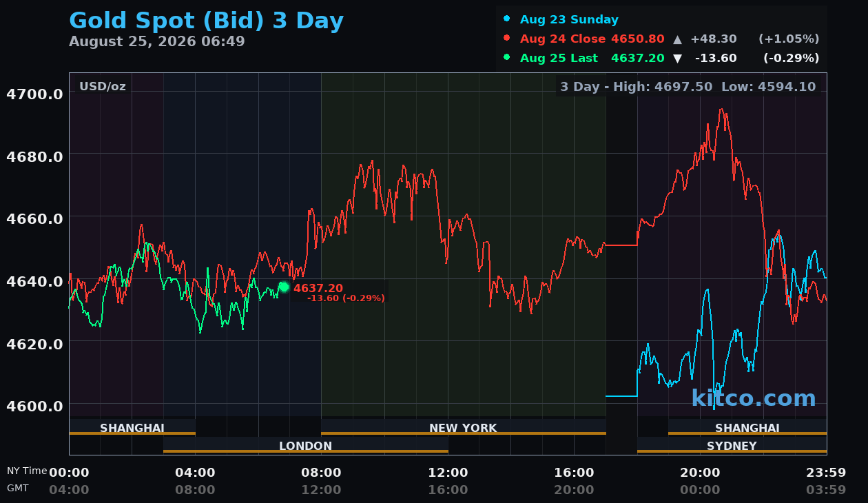Click the 23:59 NY time label
Viewport: 868px width, 503px height.
click(x=826, y=473)
